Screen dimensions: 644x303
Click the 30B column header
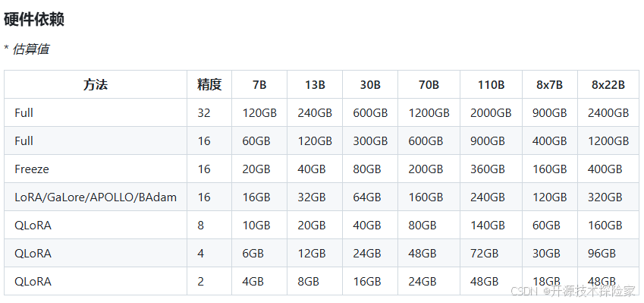pyautogui.click(x=370, y=85)
